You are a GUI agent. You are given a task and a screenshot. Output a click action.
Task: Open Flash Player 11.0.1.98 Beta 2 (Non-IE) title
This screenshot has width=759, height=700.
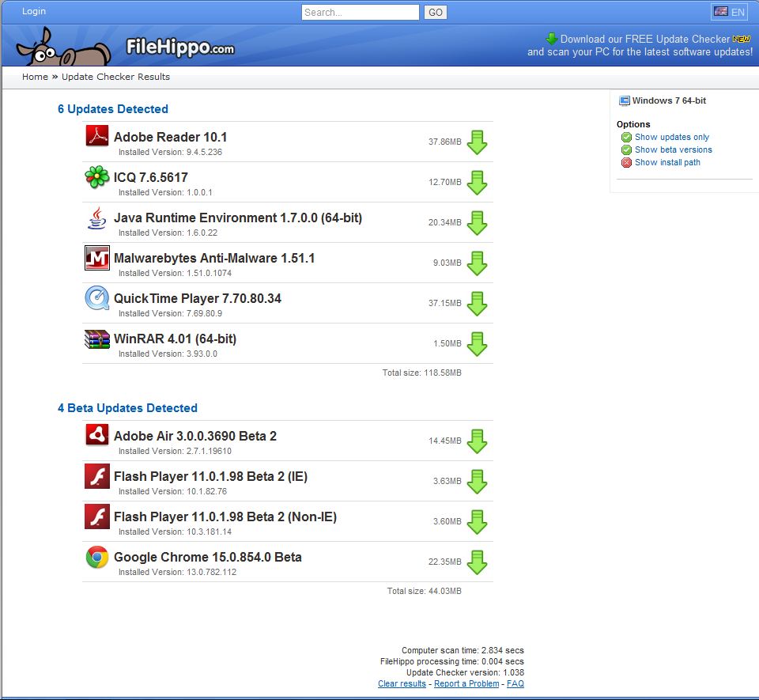click(x=225, y=516)
